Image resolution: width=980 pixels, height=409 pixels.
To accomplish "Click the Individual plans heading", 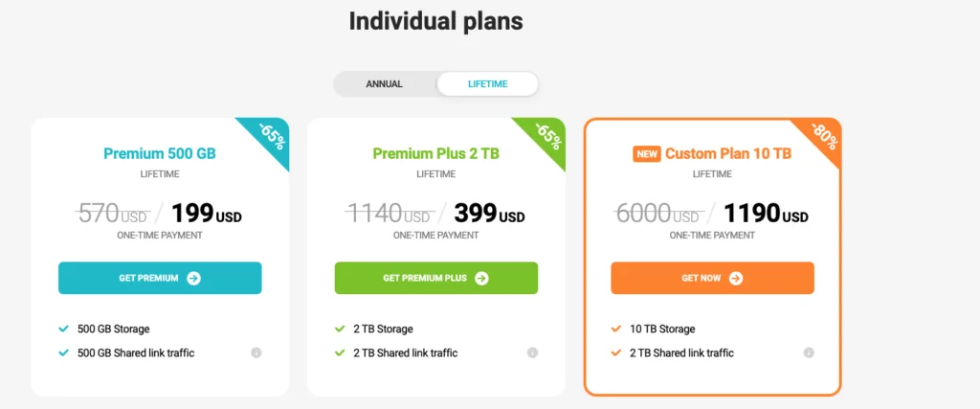I will point(435,21).
